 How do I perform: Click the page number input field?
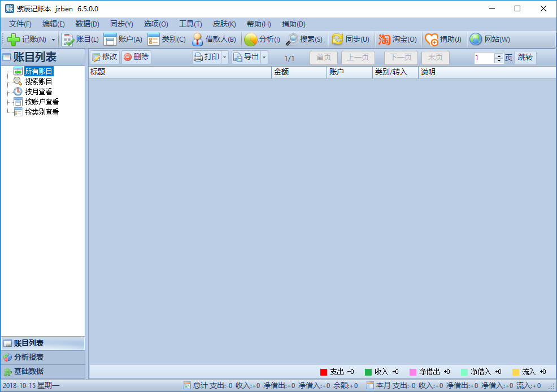tap(484, 58)
